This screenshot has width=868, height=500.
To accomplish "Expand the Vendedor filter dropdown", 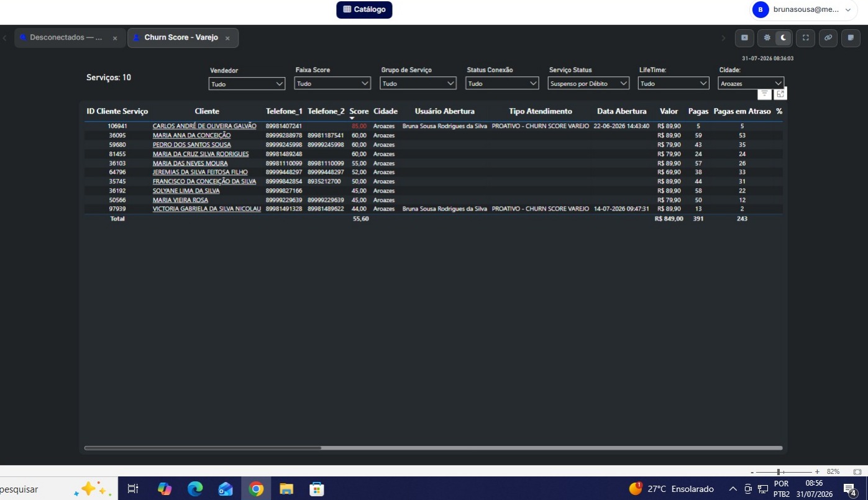I will (247, 83).
